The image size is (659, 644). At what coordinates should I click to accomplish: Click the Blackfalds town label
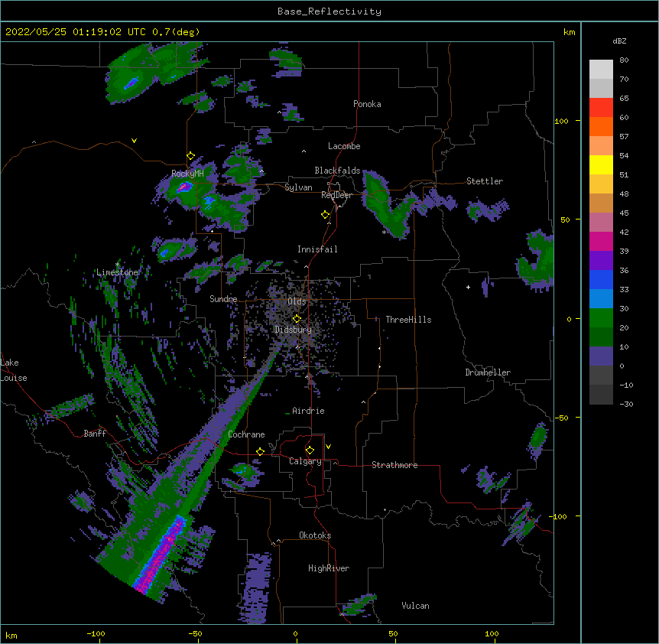click(x=337, y=171)
